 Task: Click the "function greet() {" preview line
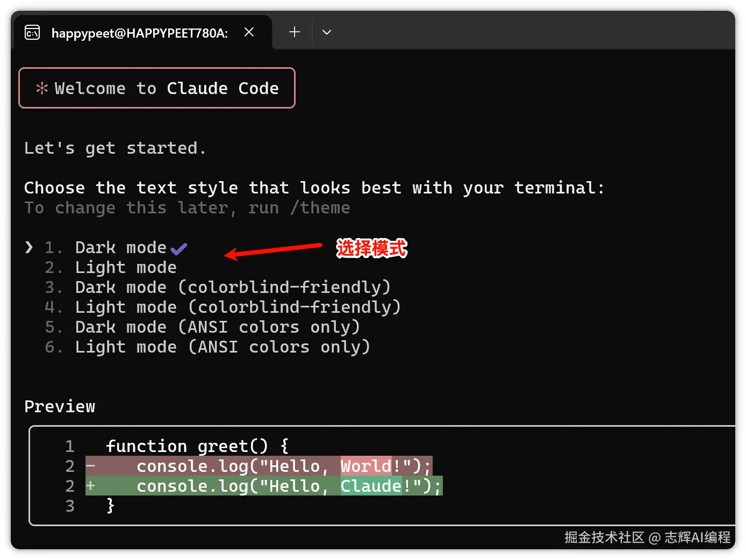197,447
